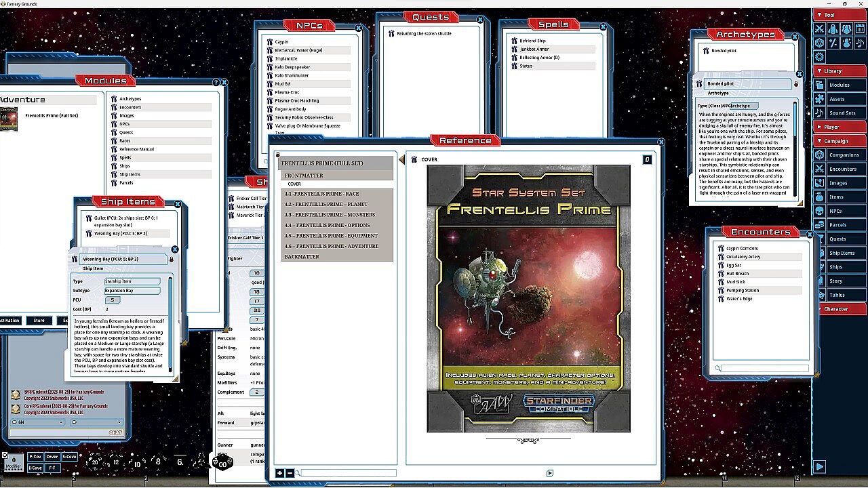Open the Assets library sidebar button
The width and height of the screenshot is (868, 488).
(840, 99)
